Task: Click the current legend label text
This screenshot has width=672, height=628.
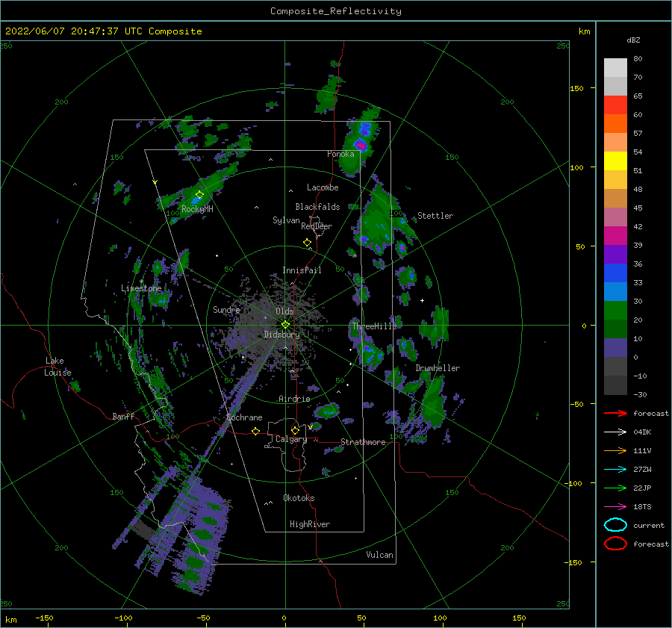Action: pyautogui.click(x=648, y=526)
